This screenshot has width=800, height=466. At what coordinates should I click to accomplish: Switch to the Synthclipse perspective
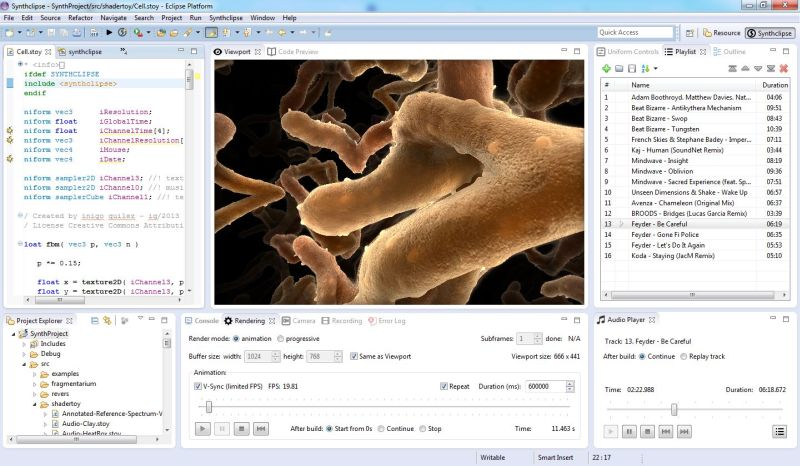pyautogui.click(x=772, y=33)
